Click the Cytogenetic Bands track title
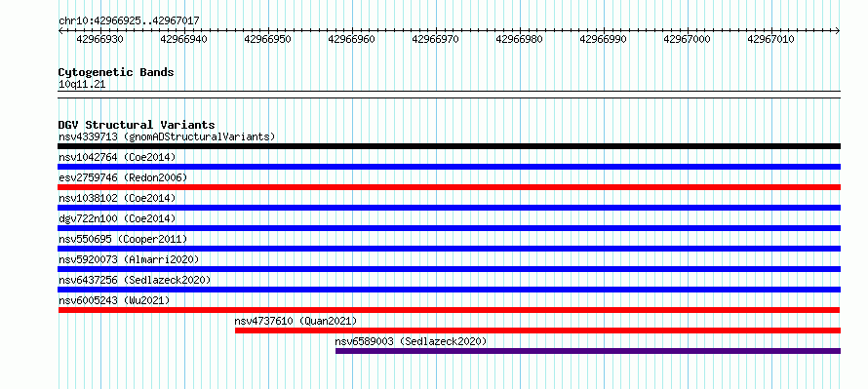Viewport: 868px width, 389px height. point(116,72)
